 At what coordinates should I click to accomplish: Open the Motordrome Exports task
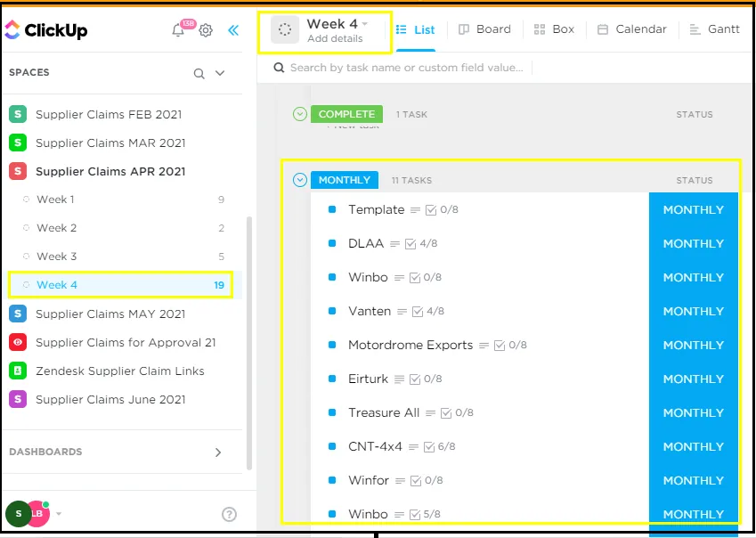click(x=411, y=346)
